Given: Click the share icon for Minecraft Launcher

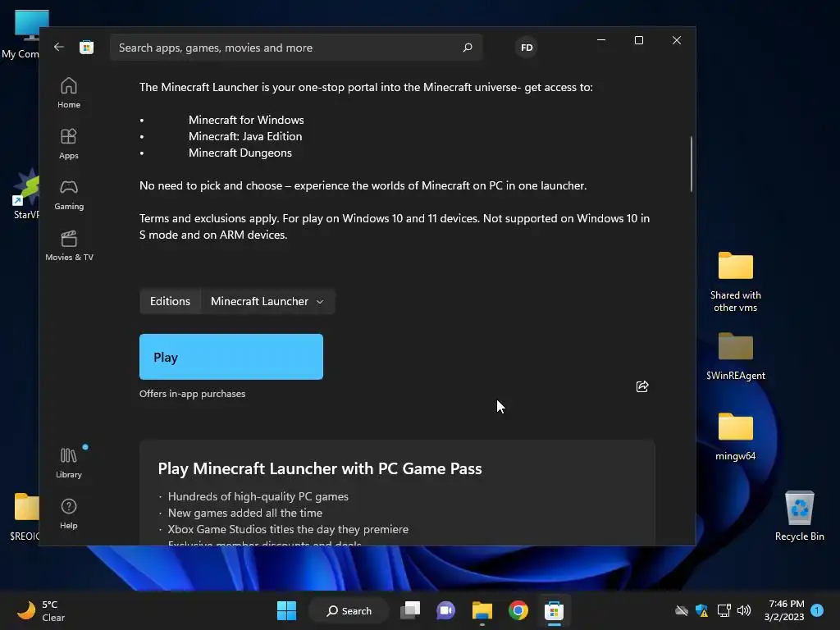Looking at the screenshot, I should click(x=642, y=386).
